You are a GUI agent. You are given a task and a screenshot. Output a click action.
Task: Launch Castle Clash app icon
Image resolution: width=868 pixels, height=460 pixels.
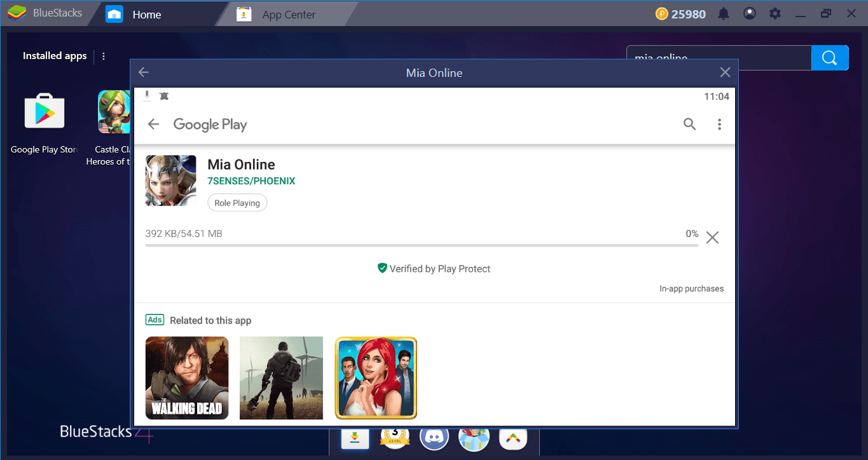coord(114,112)
